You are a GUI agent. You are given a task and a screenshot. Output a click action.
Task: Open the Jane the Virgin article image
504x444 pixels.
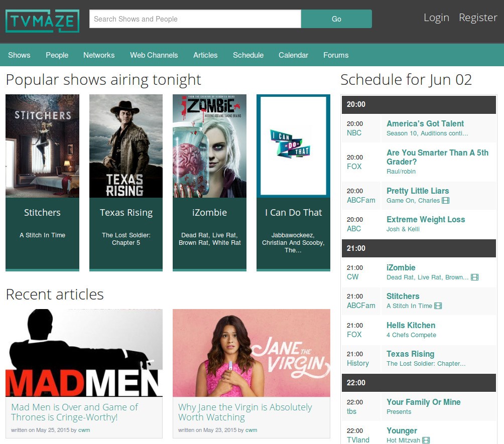click(251, 353)
